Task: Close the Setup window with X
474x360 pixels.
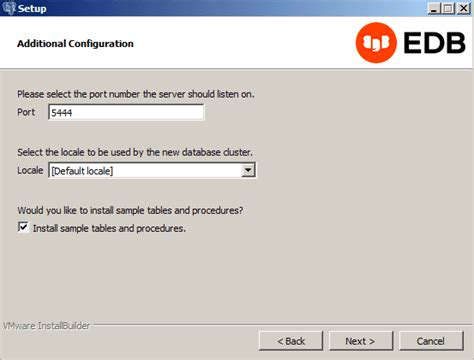Action: tap(463, 8)
